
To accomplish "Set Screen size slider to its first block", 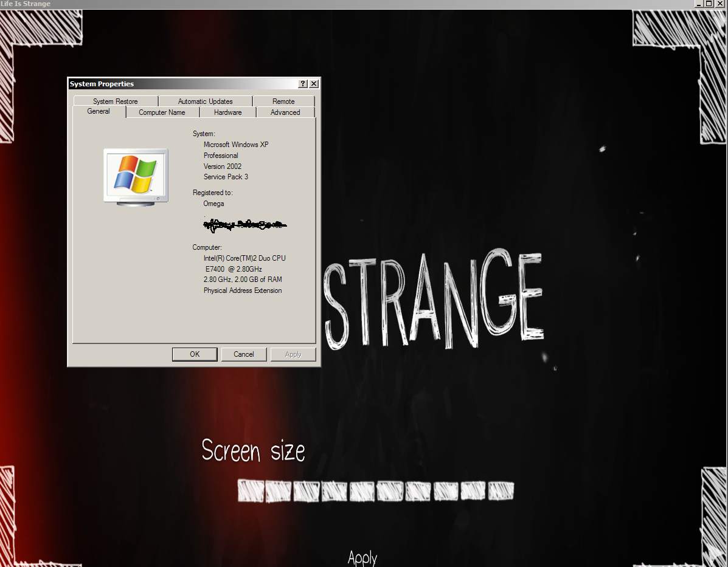I will pos(251,491).
